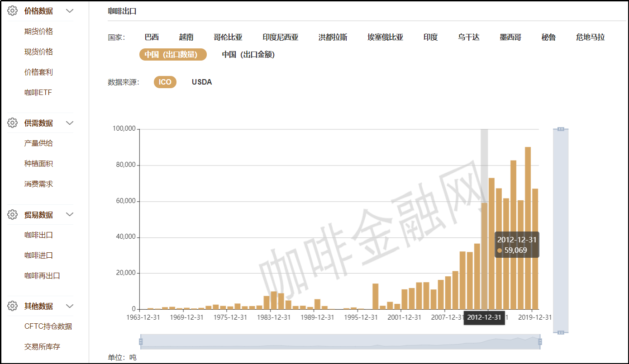Image resolution: width=629 pixels, height=364 pixels.
Task: Select country 巴西
Action: pos(152,37)
